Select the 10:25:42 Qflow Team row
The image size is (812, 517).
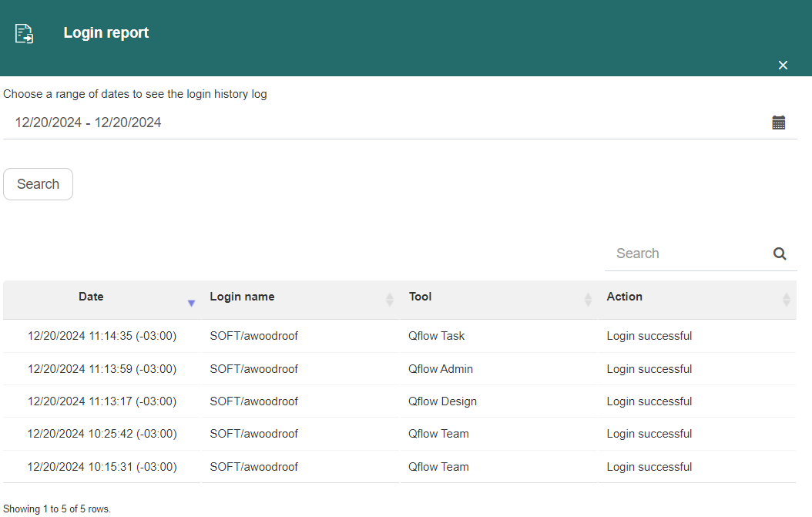pyautogui.click(x=399, y=434)
